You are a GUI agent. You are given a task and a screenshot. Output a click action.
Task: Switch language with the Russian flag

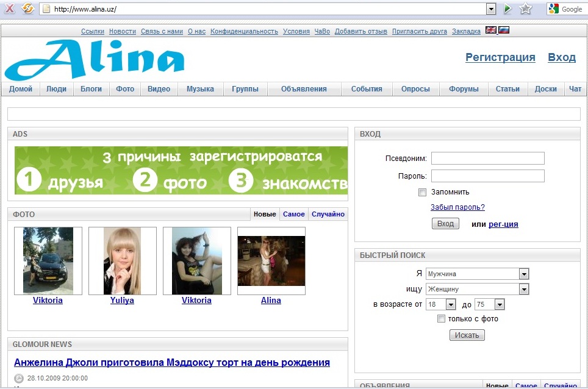pyautogui.click(x=504, y=30)
